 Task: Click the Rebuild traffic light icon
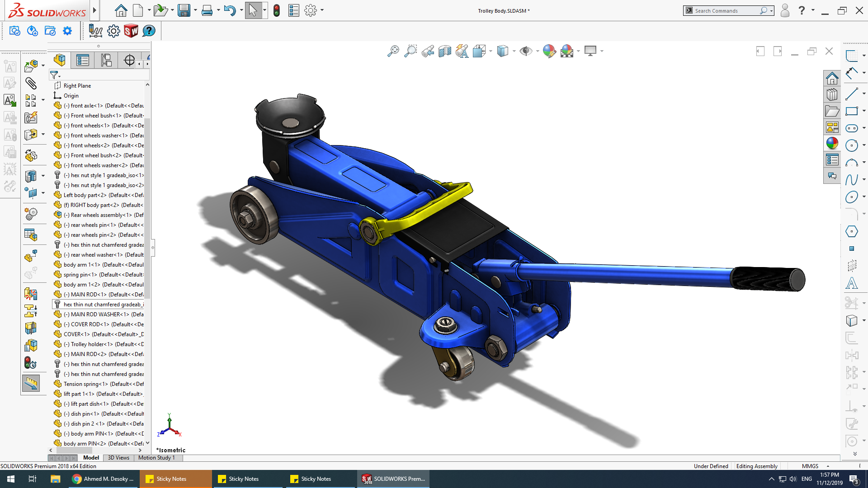click(277, 10)
